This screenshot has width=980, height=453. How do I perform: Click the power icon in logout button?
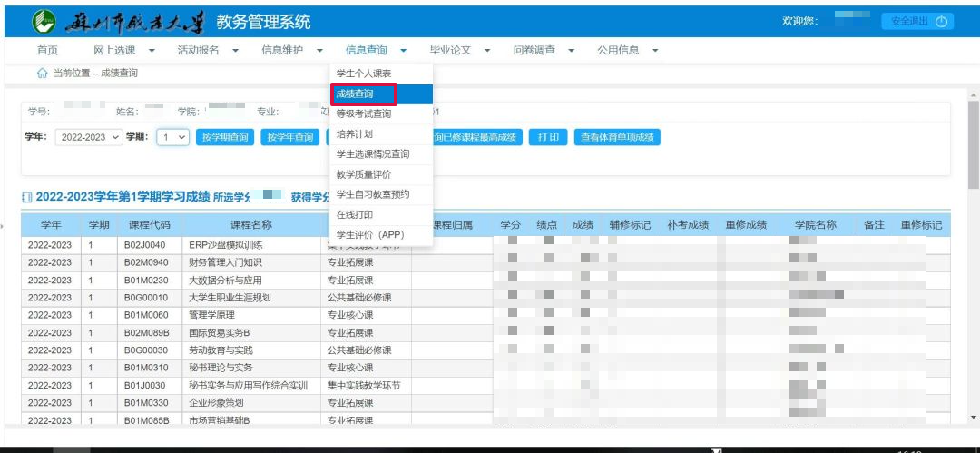(x=941, y=21)
